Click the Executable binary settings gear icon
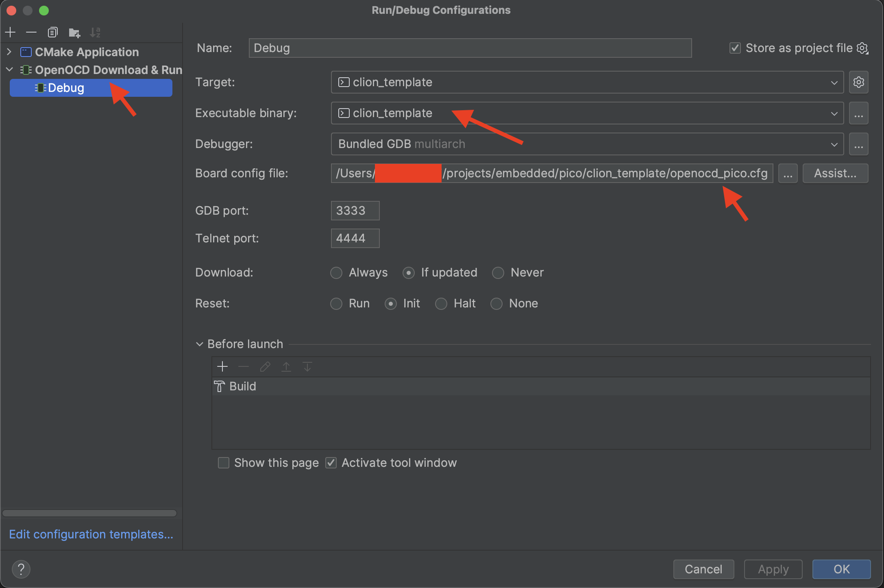The height and width of the screenshot is (588, 884). [859, 113]
